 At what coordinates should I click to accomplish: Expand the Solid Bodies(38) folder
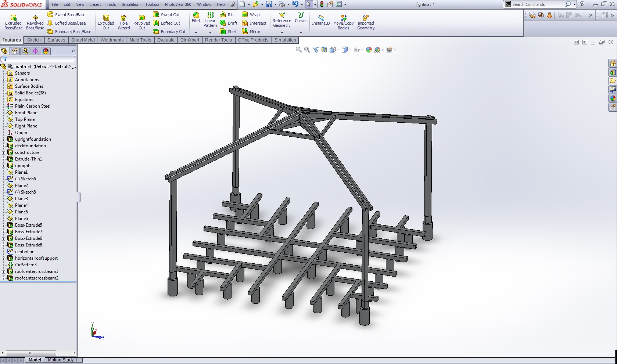click(x=4, y=93)
